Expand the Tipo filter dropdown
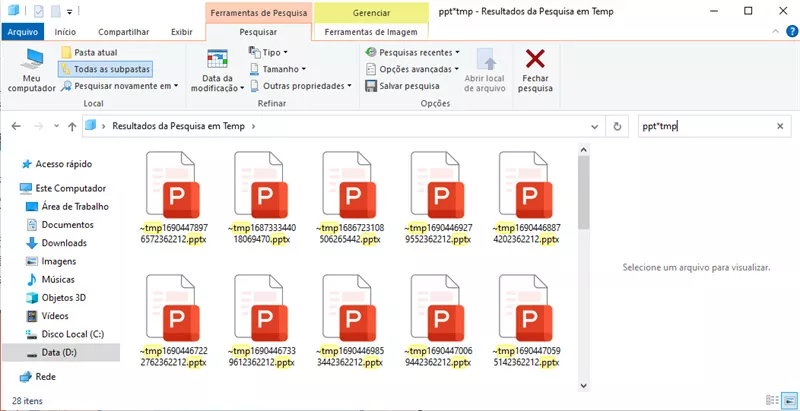 coord(268,52)
